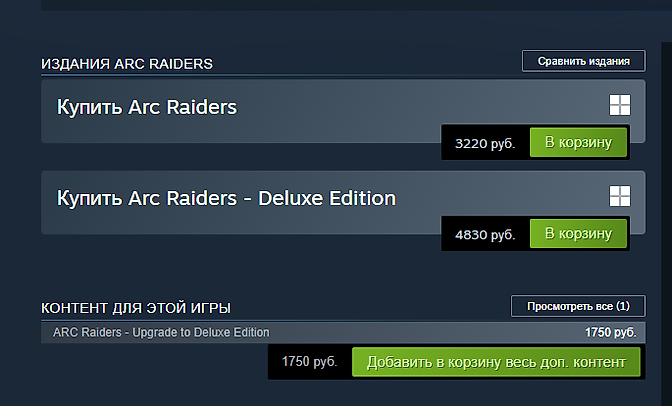Add standard Arc Raiders to cart for 3220 руб.
The height and width of the screenshot is (406, 672).
coord(578,143)
